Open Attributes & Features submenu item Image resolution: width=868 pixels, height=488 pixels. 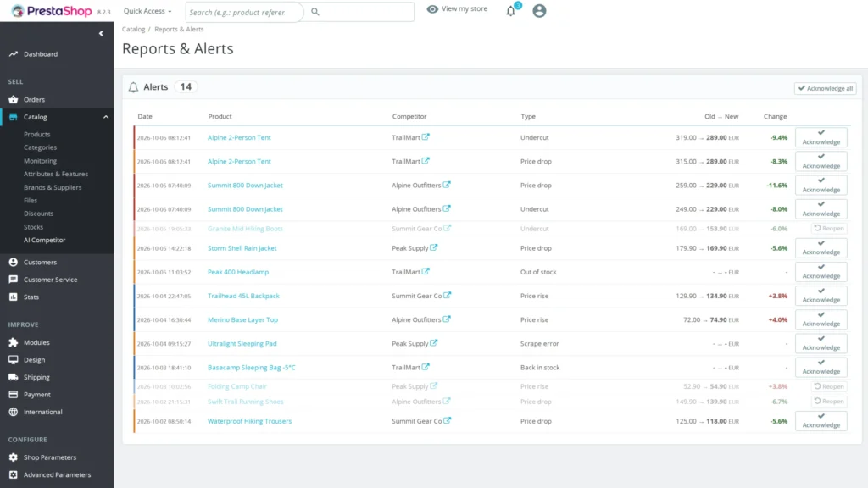click(56, 174)
